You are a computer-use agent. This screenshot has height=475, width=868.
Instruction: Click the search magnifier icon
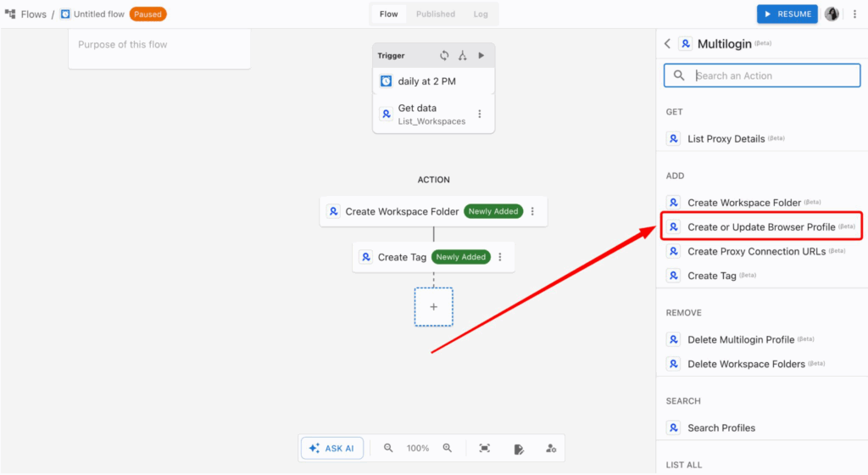click(x=679, y=75)
